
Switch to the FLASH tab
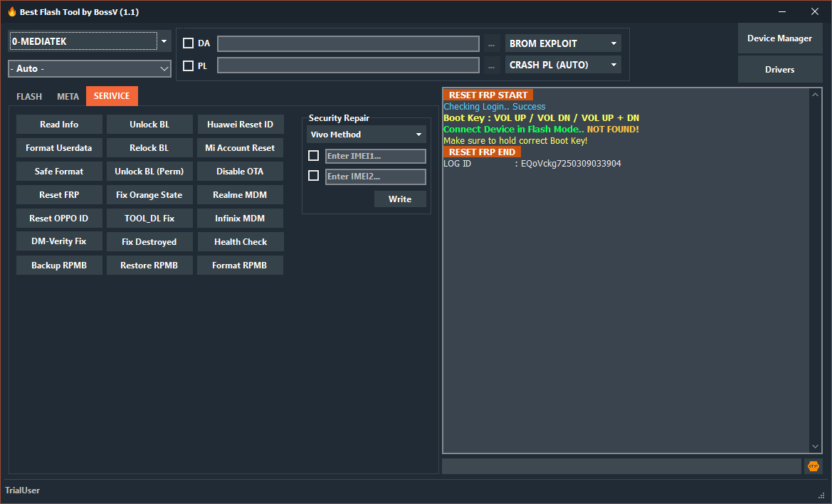tap(29, 95)
